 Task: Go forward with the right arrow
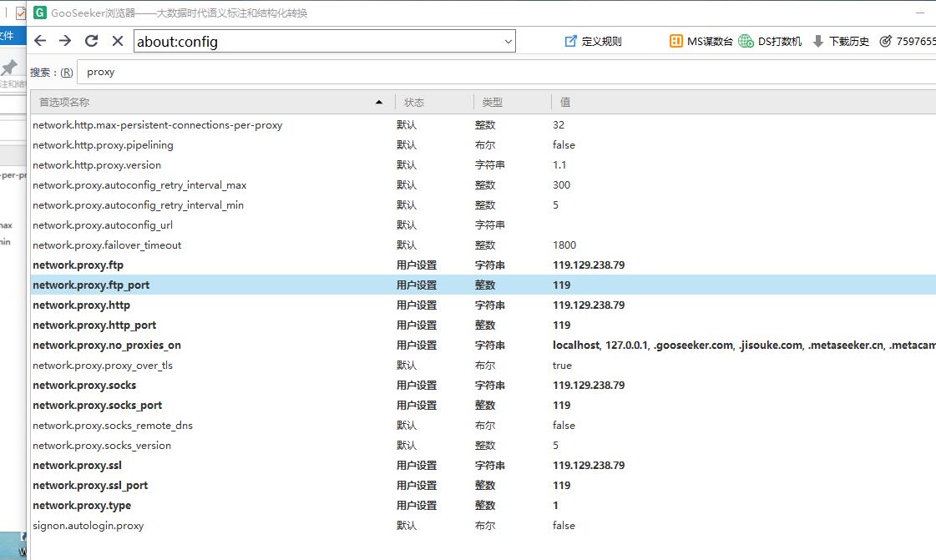[x=65, y=41]
